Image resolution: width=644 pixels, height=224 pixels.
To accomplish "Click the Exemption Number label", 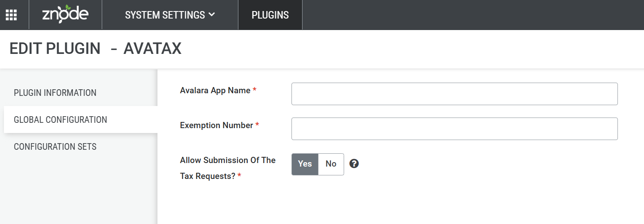I will point(217,125).
